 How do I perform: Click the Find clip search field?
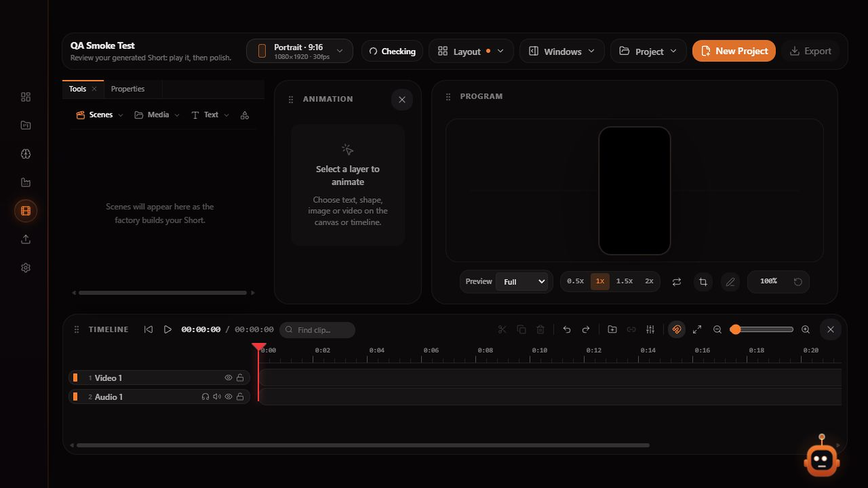(x=317, y=330)
